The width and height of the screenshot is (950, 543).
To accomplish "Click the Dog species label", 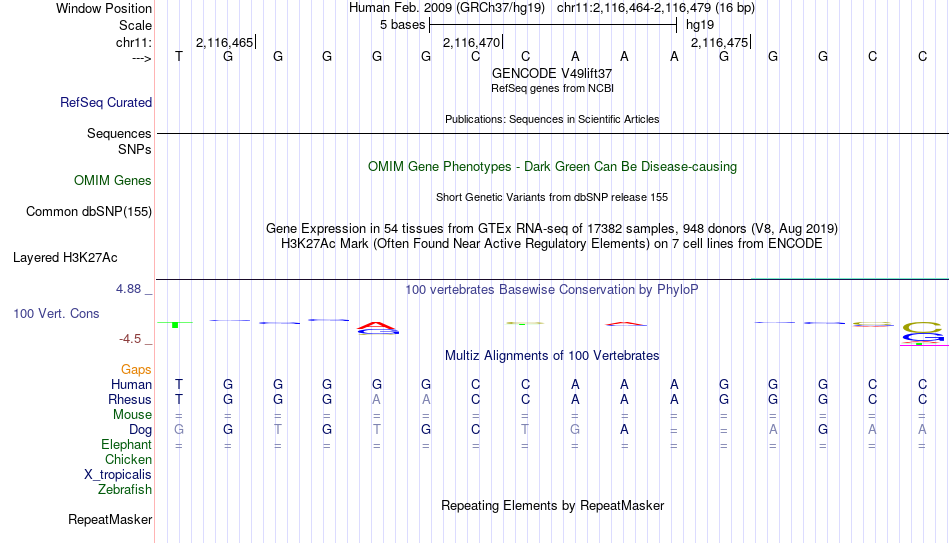I will 140,430.
